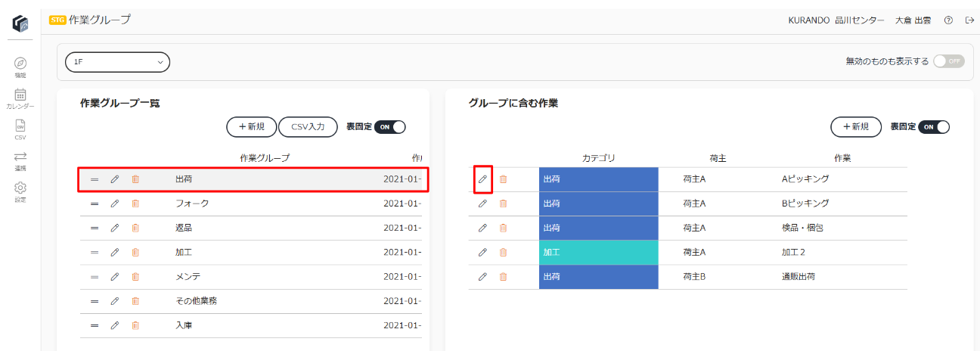The width and height of the screenshot is (980, 351).
Task: Click ＋新規 button in グループに含む作業
Action: 856,127
